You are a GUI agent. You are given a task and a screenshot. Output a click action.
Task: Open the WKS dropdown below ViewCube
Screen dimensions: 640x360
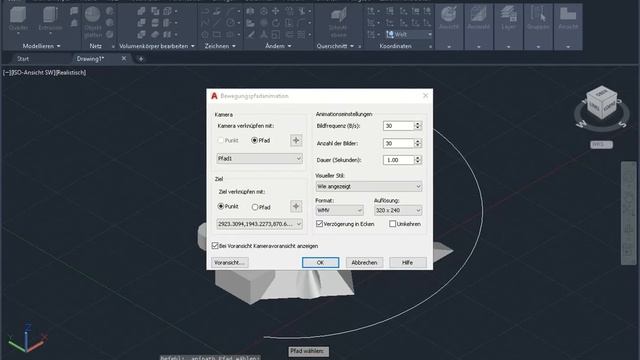click(x=601, y=144)
